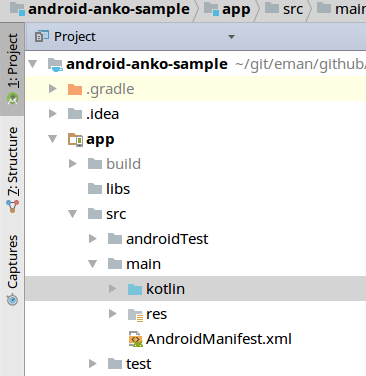Expand the kotlin folder node

[113, 289]
